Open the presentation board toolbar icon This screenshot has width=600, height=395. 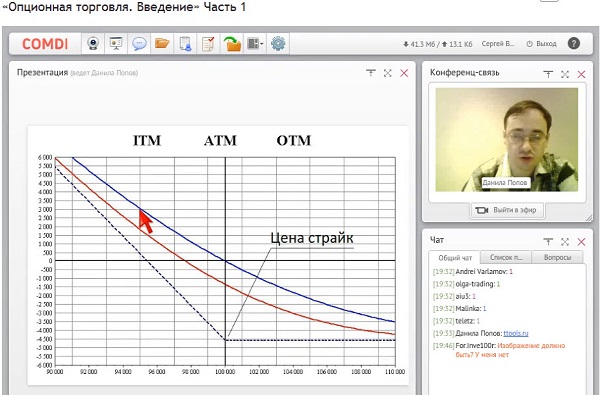click(x=116, y=43)
